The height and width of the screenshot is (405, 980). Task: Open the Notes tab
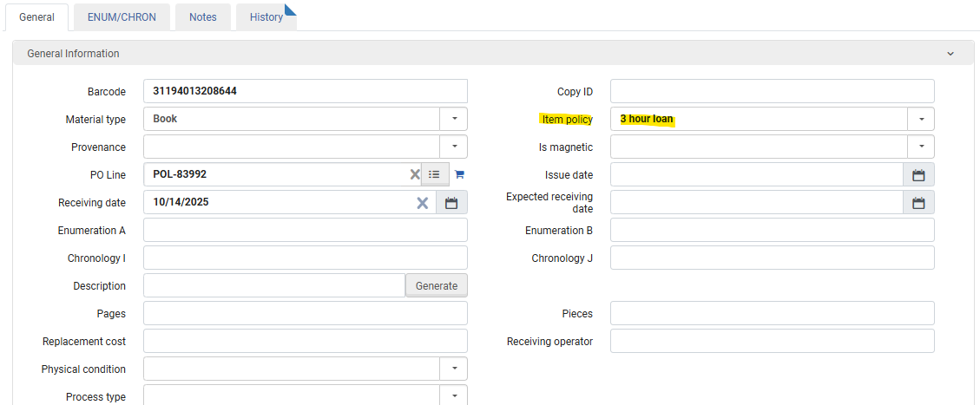(202, 17)
